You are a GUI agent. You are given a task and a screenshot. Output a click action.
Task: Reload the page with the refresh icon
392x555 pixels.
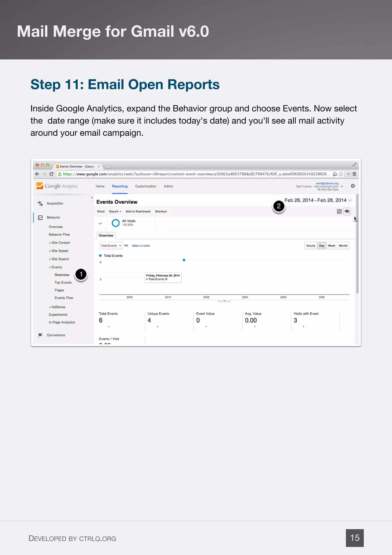click(51, 174)
